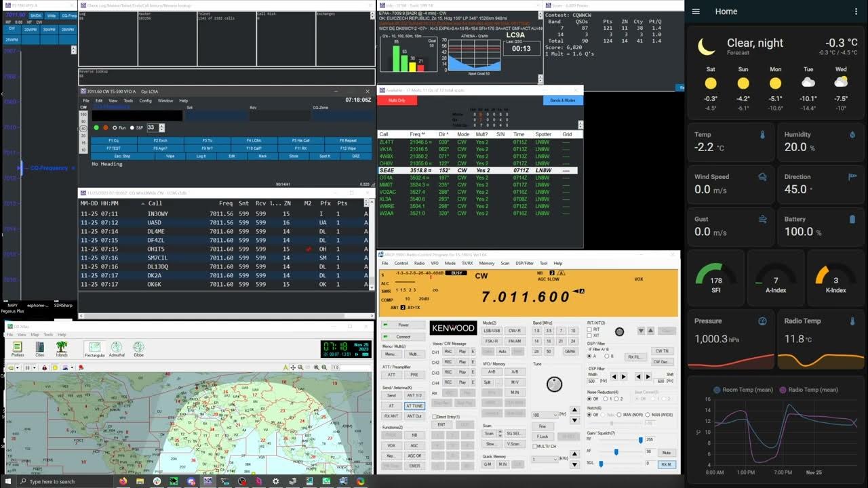
Task: Click the green status dot in N1MM entry window
Action: [x=96, y=127]
